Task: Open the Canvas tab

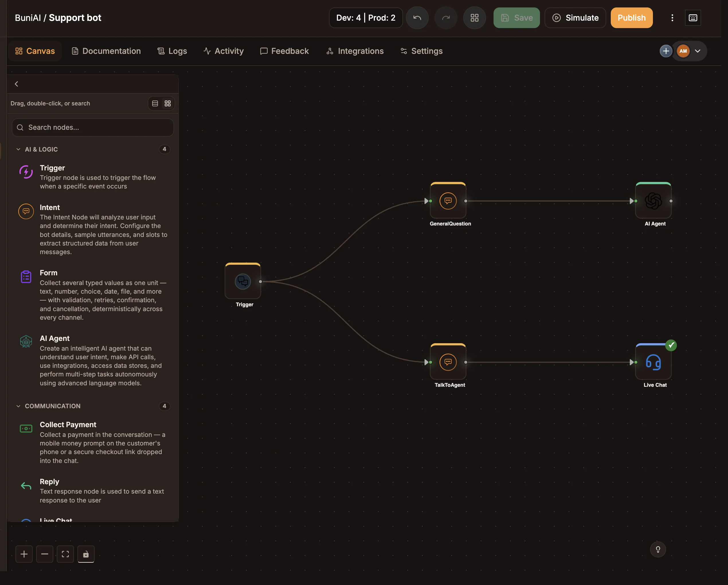Action: [35, 51]
